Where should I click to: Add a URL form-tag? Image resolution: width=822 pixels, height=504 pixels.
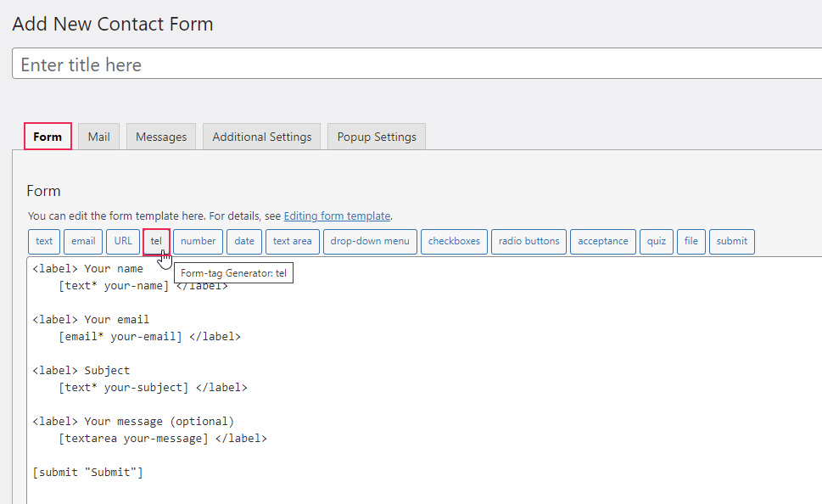[x=123, y=241]
